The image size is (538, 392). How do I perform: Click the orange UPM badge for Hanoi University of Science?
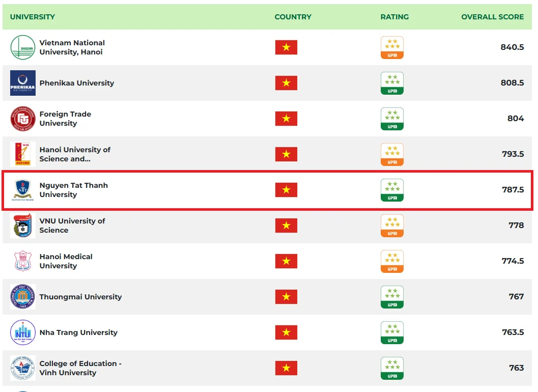click(392, 154)
